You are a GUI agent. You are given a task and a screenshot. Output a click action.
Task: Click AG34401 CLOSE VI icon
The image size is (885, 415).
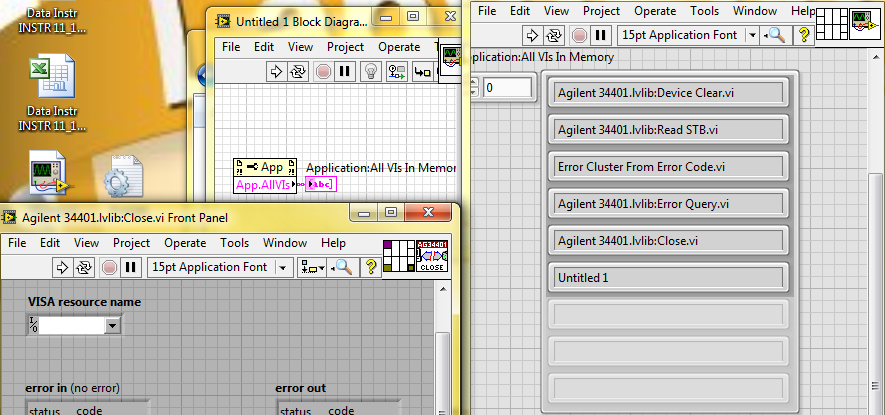432,256
